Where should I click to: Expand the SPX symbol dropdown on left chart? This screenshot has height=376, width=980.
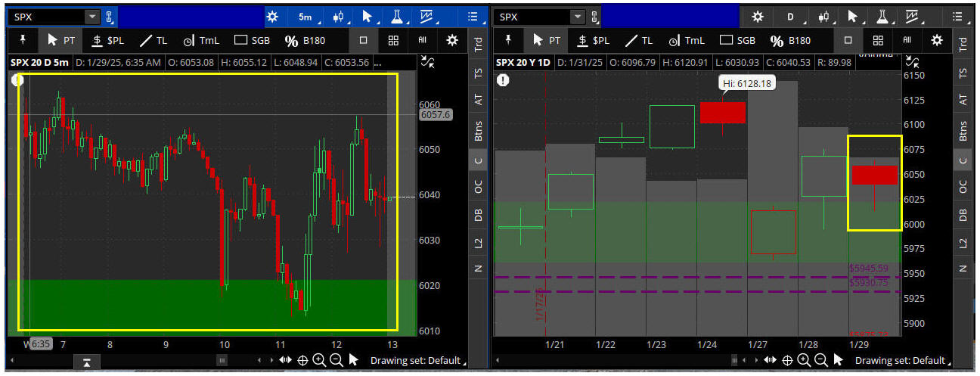[x=92, y=17]
